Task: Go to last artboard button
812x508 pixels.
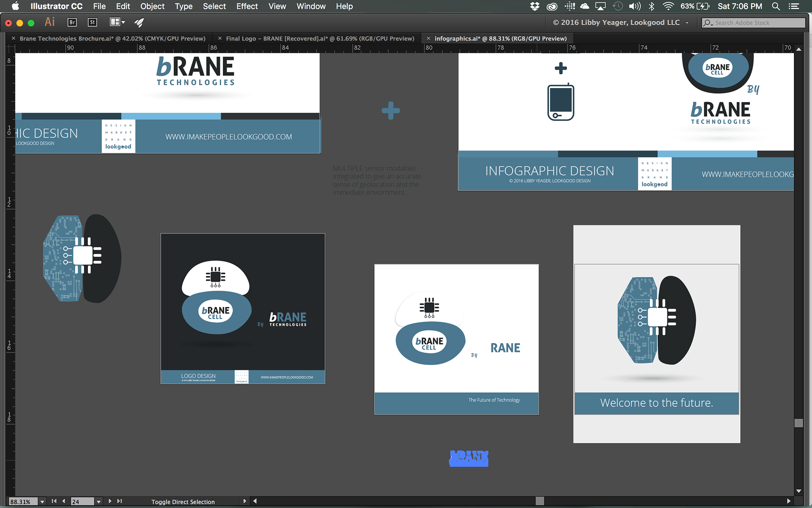Action: [x=120, y=501]
